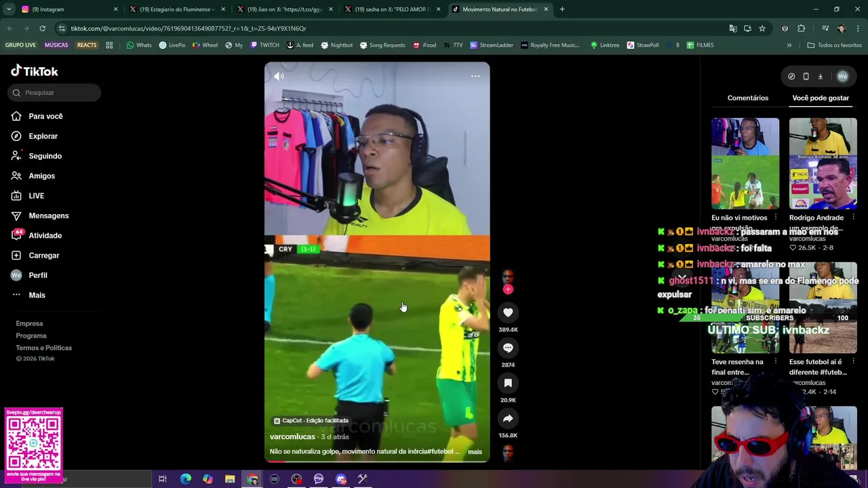Open 'Eu não vi motivos' recommended video
Screen dimensions: 868x488
tap(745, 163)
